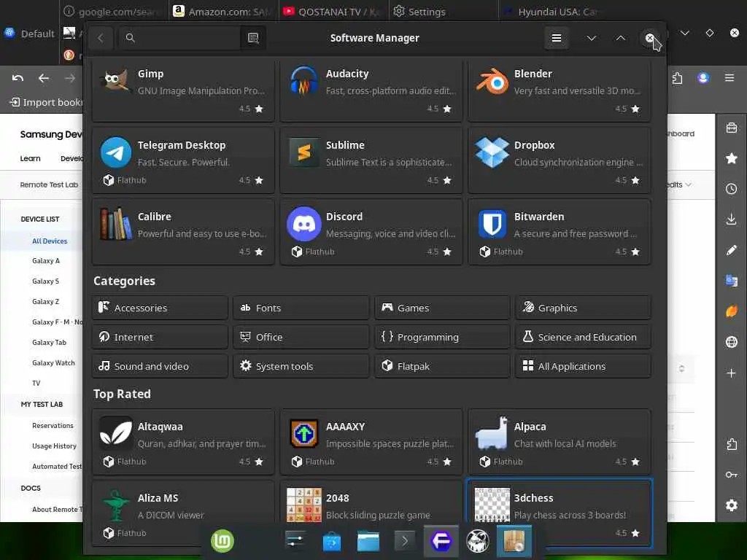Select Galaxy Z in device list

pyautogui.click(x=45, y=301)
